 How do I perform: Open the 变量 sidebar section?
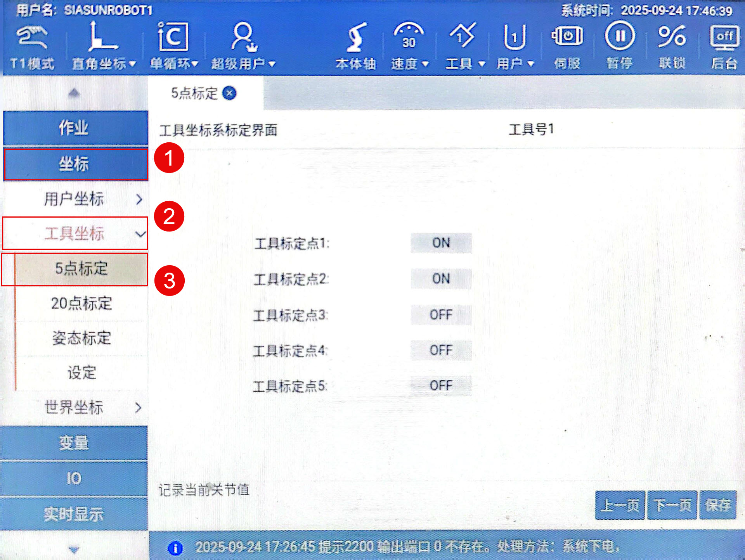(74, 443)
